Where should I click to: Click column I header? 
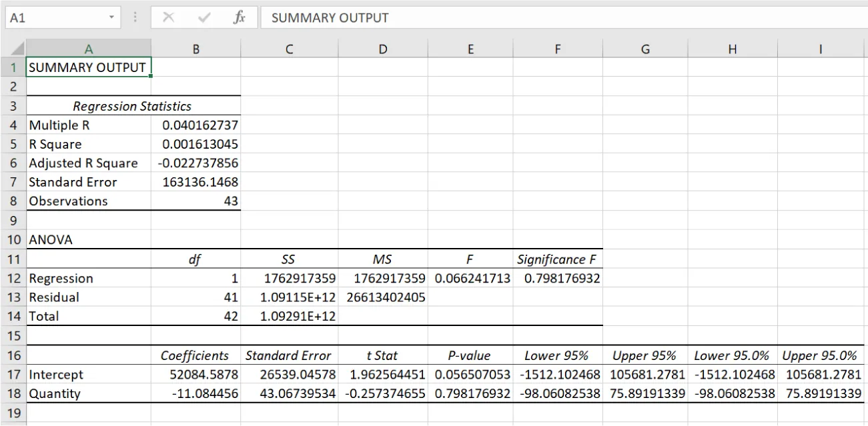coord(819,48)
